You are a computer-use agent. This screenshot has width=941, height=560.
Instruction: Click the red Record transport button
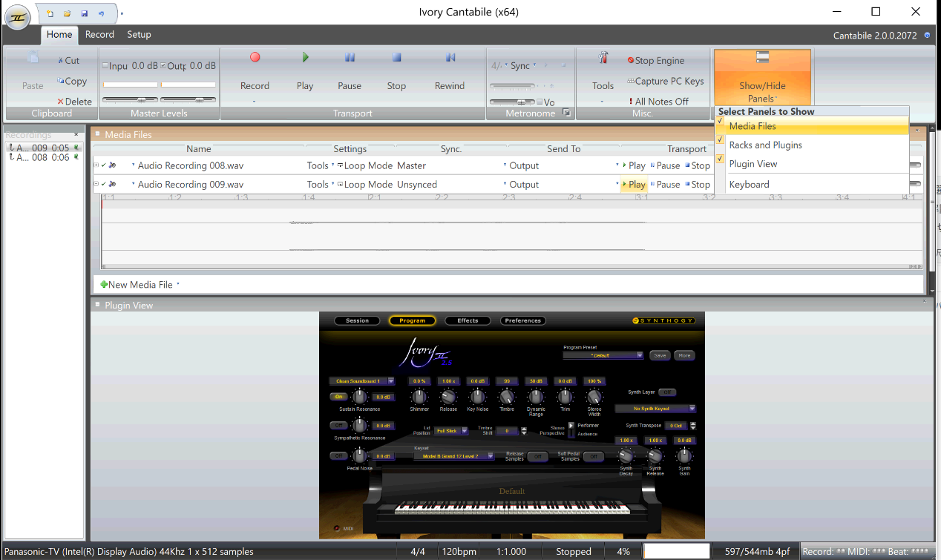point(255,57)
